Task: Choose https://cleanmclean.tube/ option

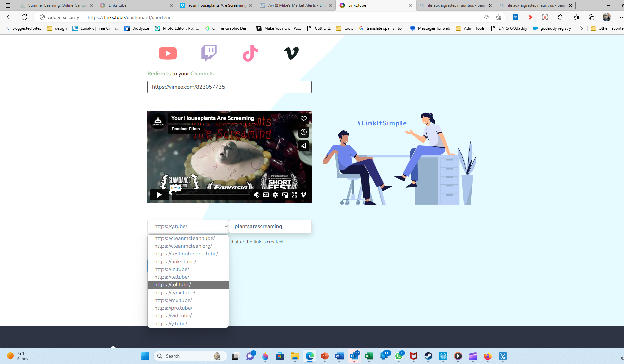Action: pyautogui.click(x=188, y=238)
